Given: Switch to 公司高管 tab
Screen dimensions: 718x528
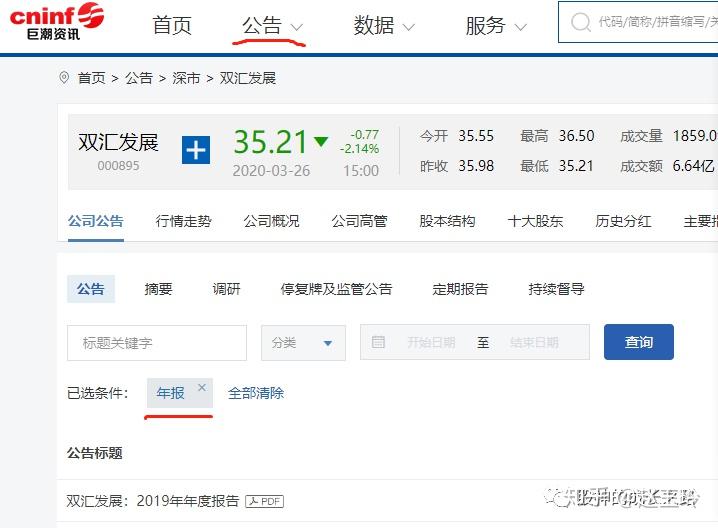Looking at the screenshot, I should click(x=359, y=221).
